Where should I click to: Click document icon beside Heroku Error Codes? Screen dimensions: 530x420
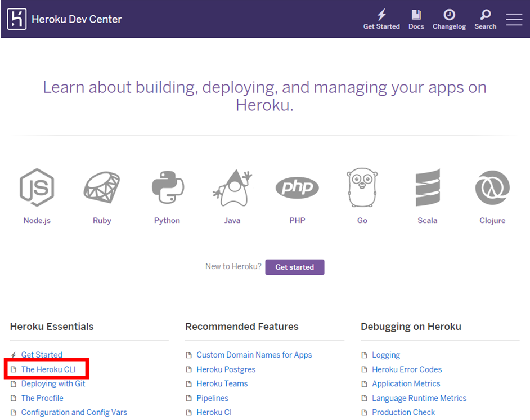(x=365, y=369)
